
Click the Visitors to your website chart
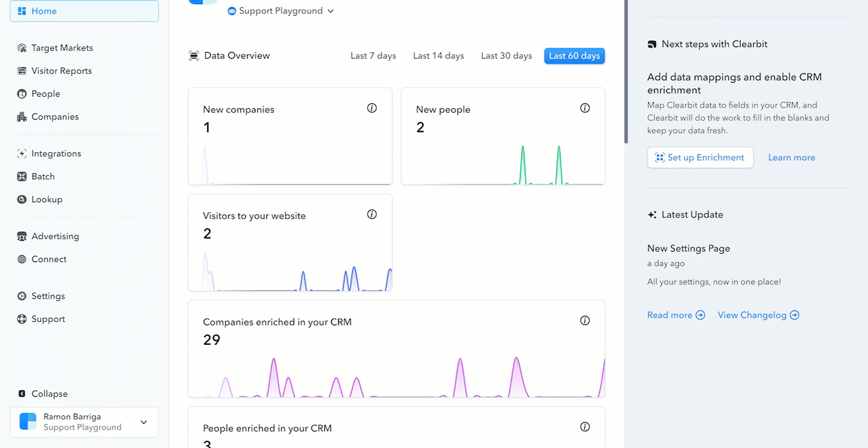point(290,270)
